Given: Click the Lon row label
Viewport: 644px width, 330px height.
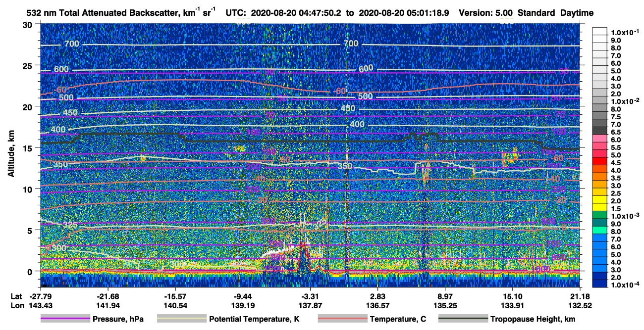Looking at the screenshot, I should point(17,305).
